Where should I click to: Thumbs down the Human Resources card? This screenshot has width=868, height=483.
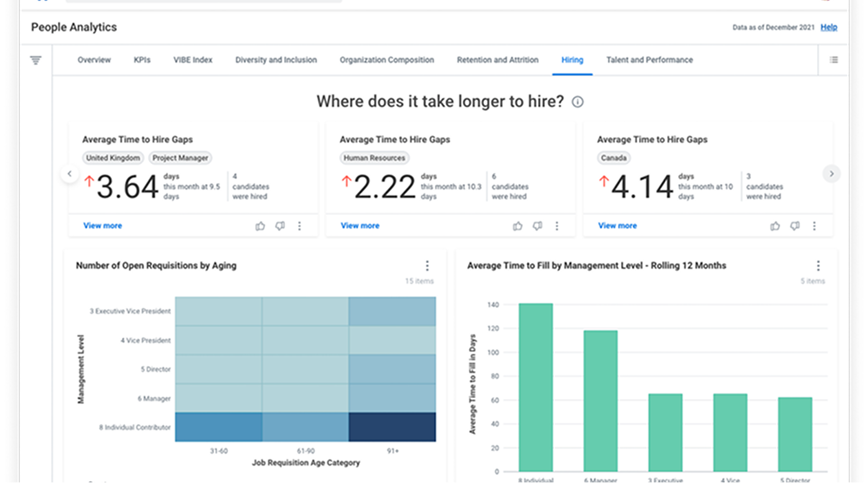(x=538, y=226)
